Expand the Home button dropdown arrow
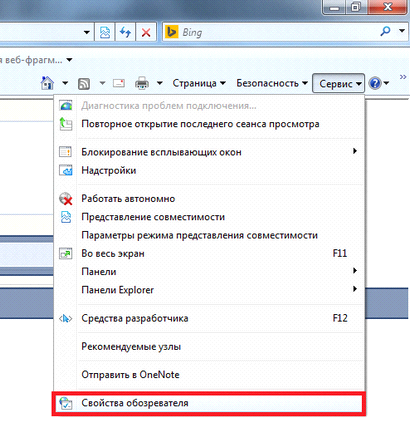The width and height of the screenshot is (410, 423). [65, 83]
